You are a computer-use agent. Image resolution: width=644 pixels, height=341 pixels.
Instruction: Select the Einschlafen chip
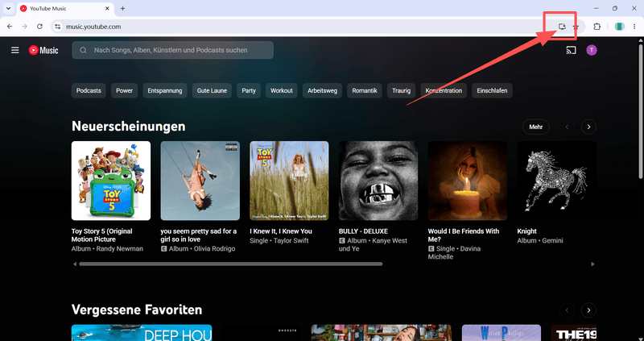point(492,90)
